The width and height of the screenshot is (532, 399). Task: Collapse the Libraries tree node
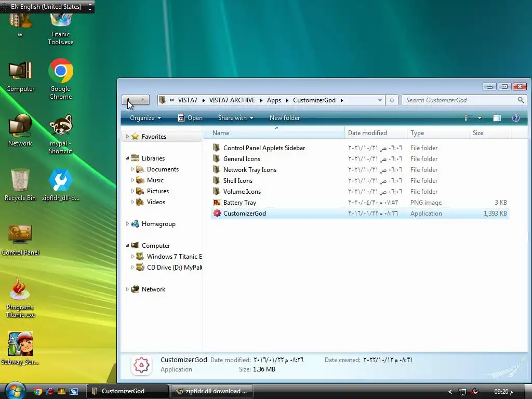127,158
